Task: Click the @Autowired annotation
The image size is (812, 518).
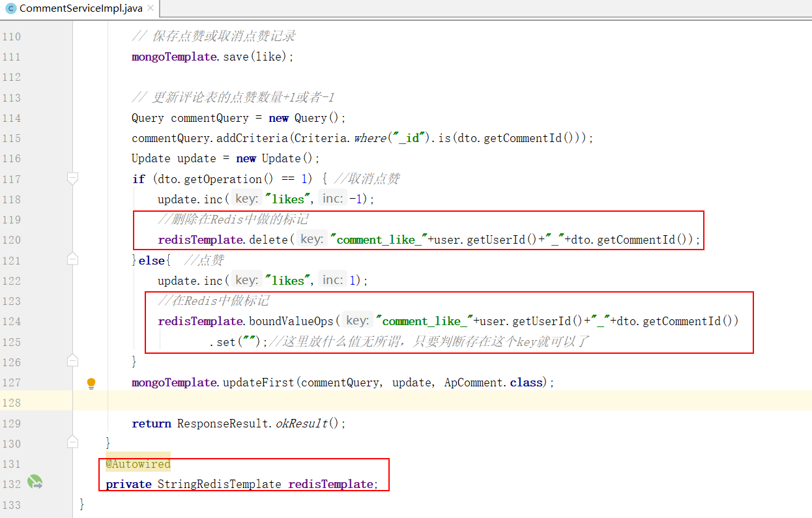Action: [x=138, y=464]
